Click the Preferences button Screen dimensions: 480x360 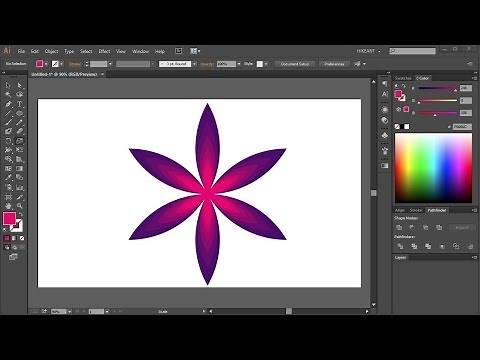(334, 64)
